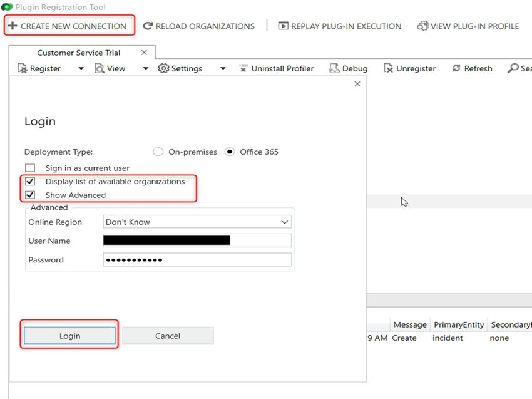Select On-premises deployment type
Screen dimensions: 532x399
point(158,152)
